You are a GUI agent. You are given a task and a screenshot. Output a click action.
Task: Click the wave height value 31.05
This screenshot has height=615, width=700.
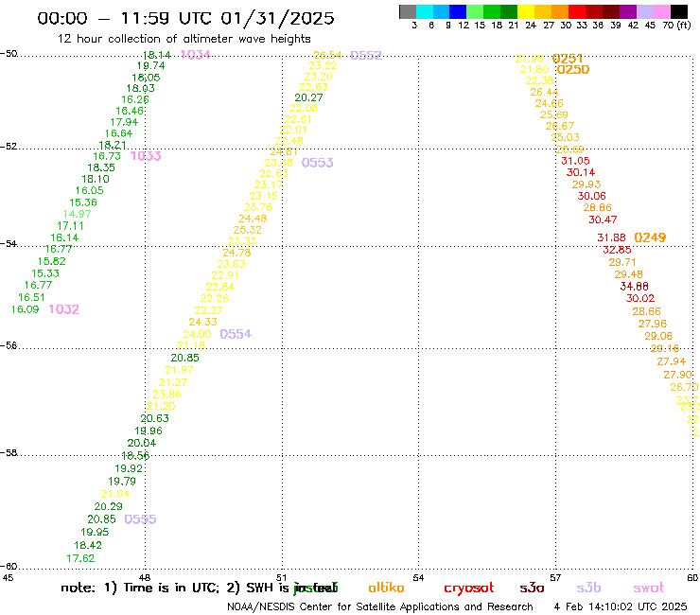[x=575, y=161]
